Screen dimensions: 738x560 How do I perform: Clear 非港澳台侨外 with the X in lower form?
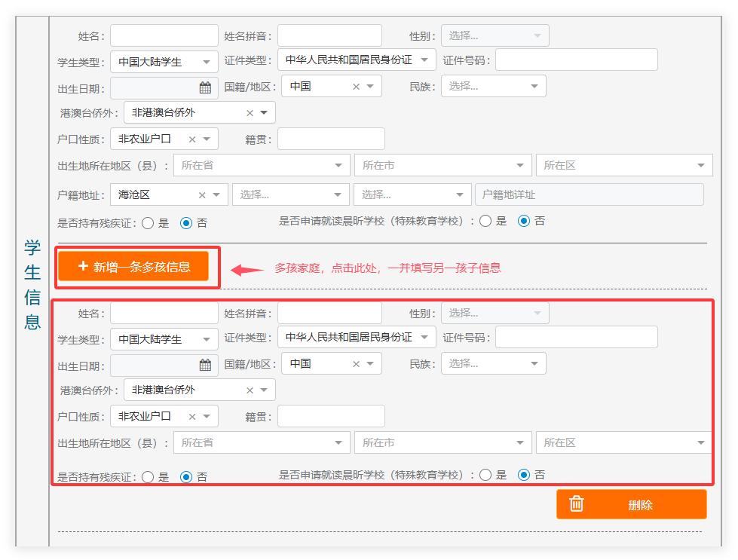250,390
